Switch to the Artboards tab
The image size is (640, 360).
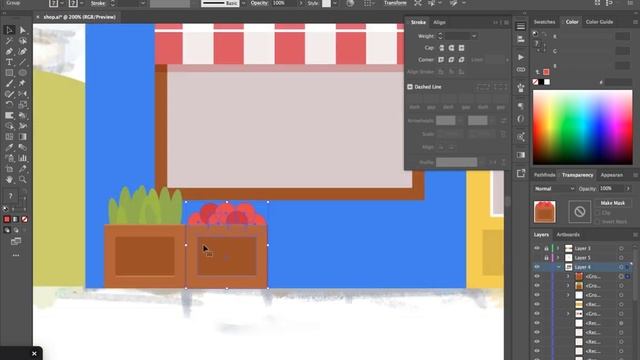tap(568, 235)
